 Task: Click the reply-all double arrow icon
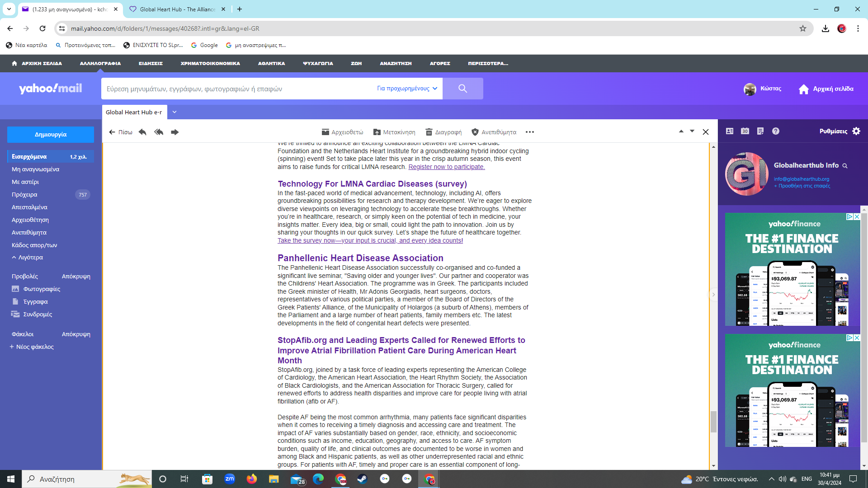(159, 132)
